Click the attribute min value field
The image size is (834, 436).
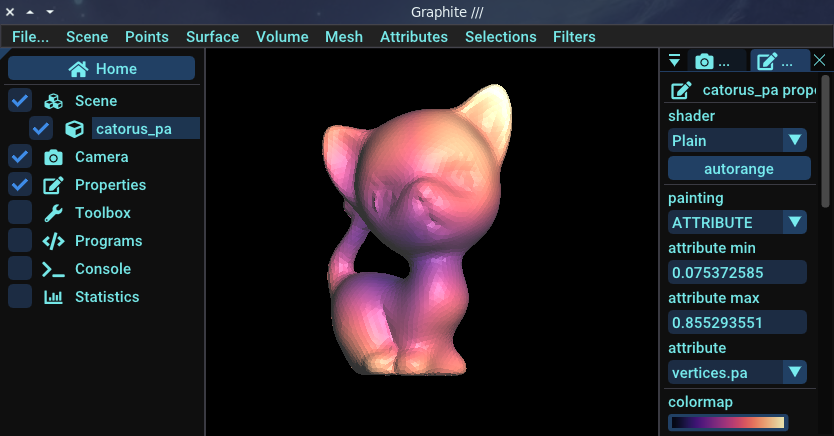tap(737, 272)
